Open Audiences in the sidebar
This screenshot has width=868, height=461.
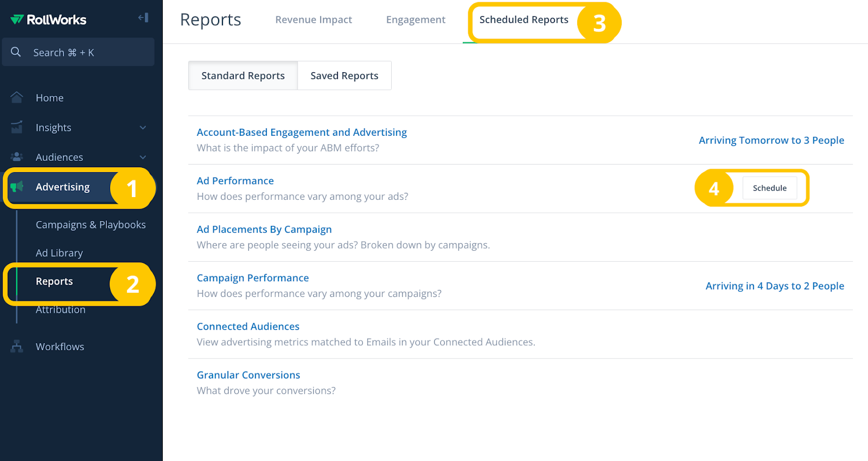click(x=59, y=157)
